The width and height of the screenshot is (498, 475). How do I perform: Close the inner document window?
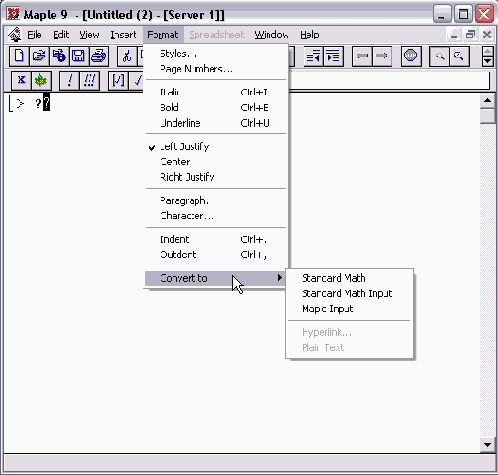tap(487, 35)
